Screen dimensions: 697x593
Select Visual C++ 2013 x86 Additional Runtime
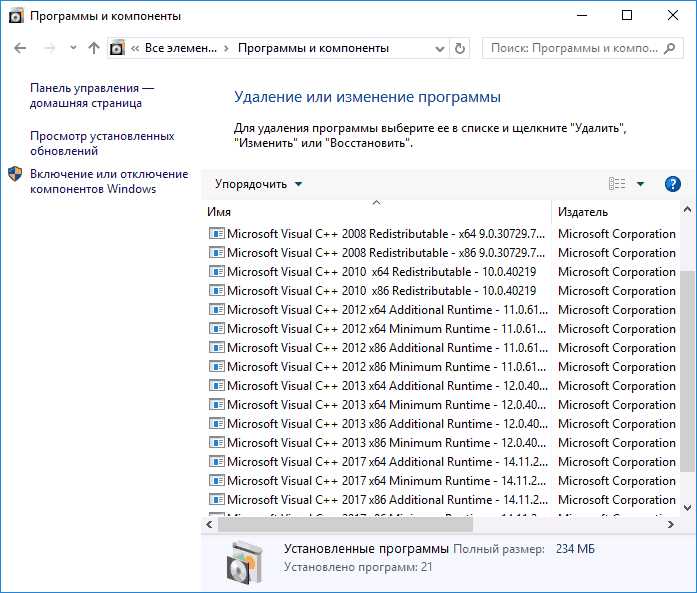[442, 425]
